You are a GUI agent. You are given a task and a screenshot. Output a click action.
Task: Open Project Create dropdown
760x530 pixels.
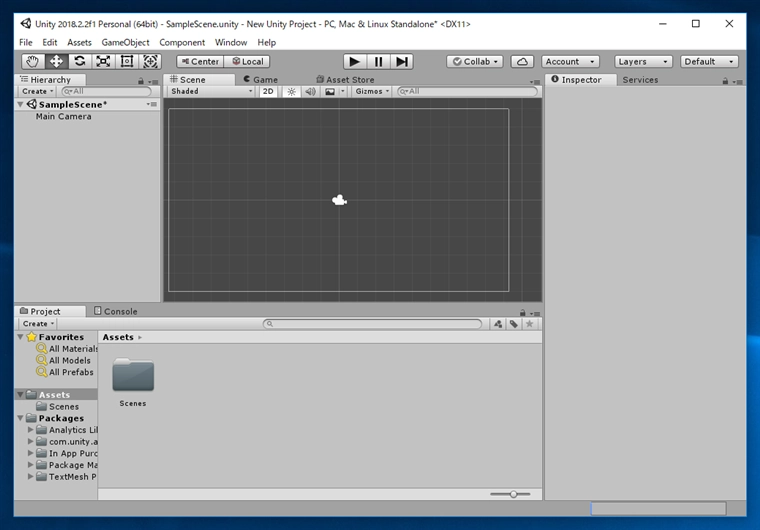pos(38,324)
